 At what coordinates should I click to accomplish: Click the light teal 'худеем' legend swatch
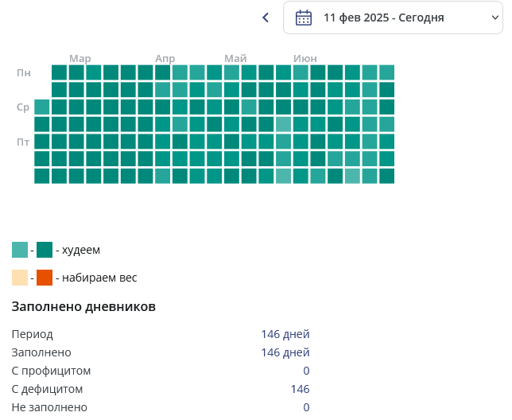click(20, 250)
